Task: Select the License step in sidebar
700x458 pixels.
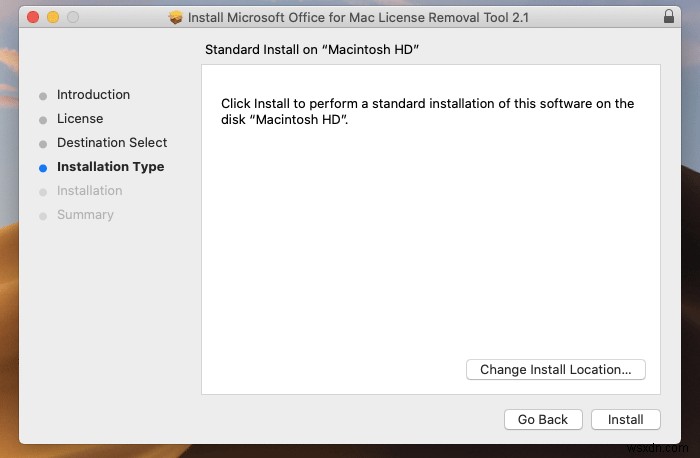Action: [x=80, y=119]
